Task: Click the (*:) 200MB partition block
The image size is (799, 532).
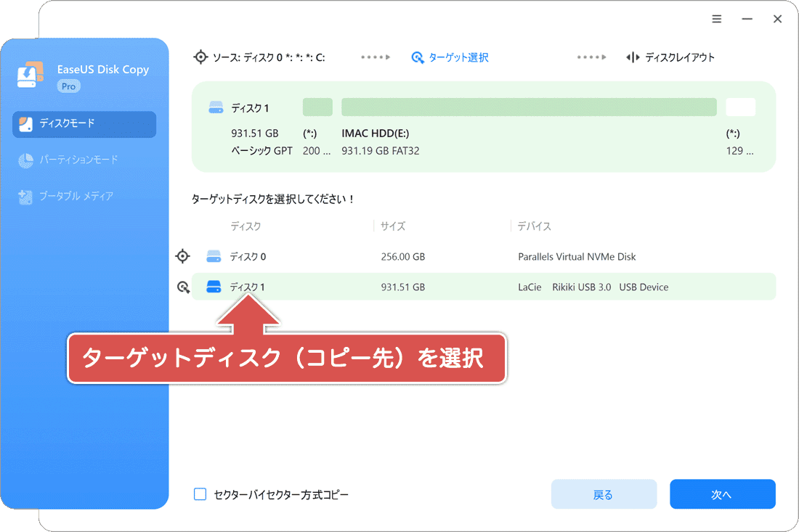Action: [317, 106]
